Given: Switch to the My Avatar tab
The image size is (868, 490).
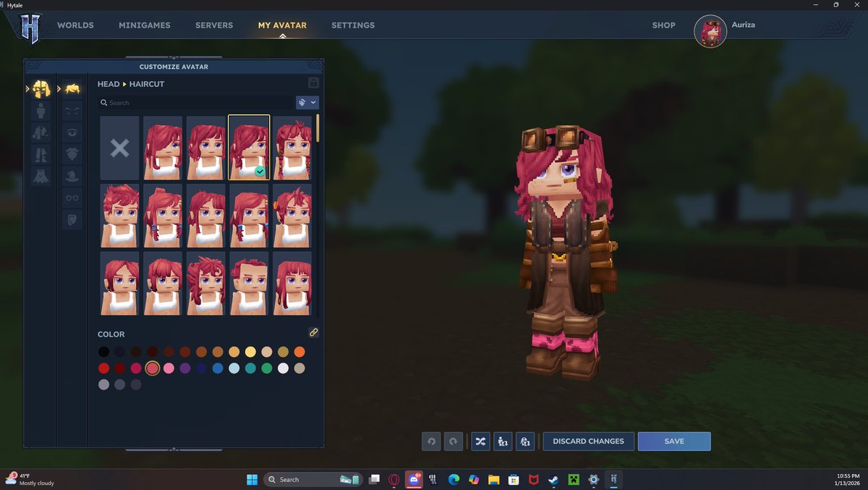Looking at the screenshot, I should pyautogui.click(x=282, y=25).
